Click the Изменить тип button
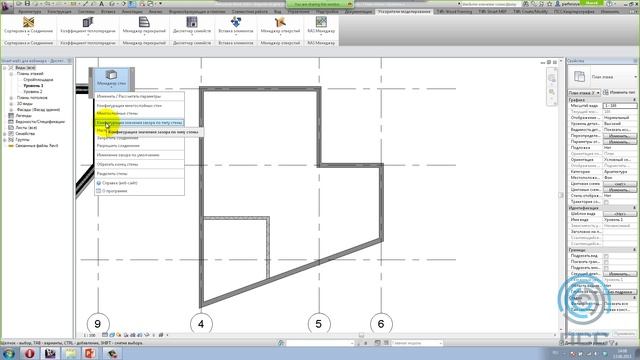This screenshot has width=640, height=360. [620, 93]
